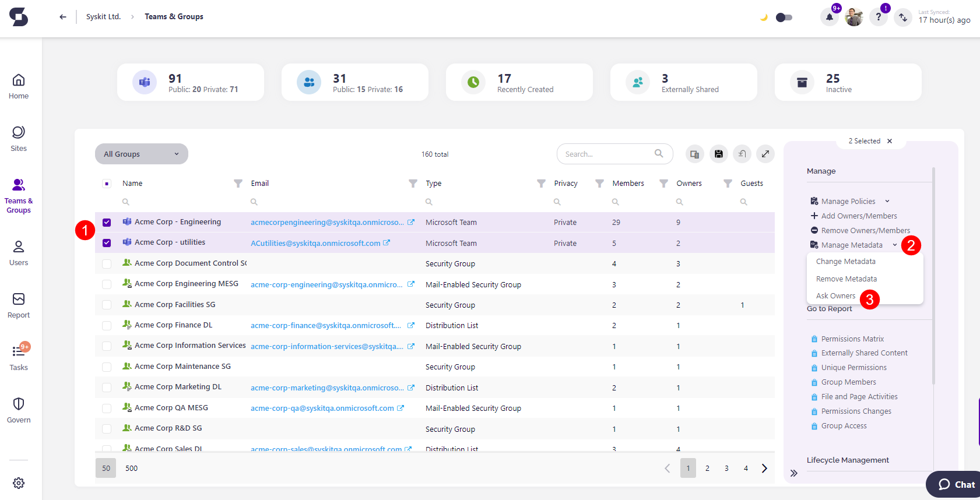Open the Email column filter funnel
The image size is (980, 500).
(413, 184)
